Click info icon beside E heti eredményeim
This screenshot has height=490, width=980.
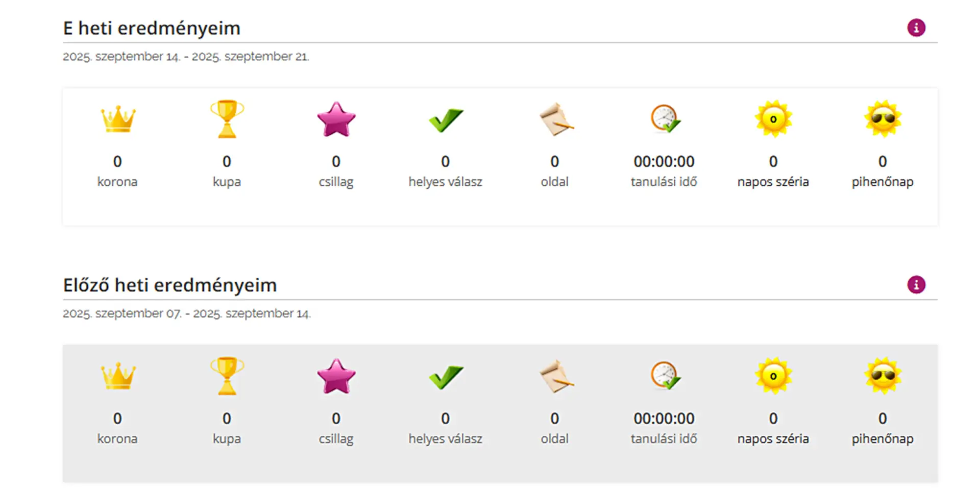[x=916, y=28]
